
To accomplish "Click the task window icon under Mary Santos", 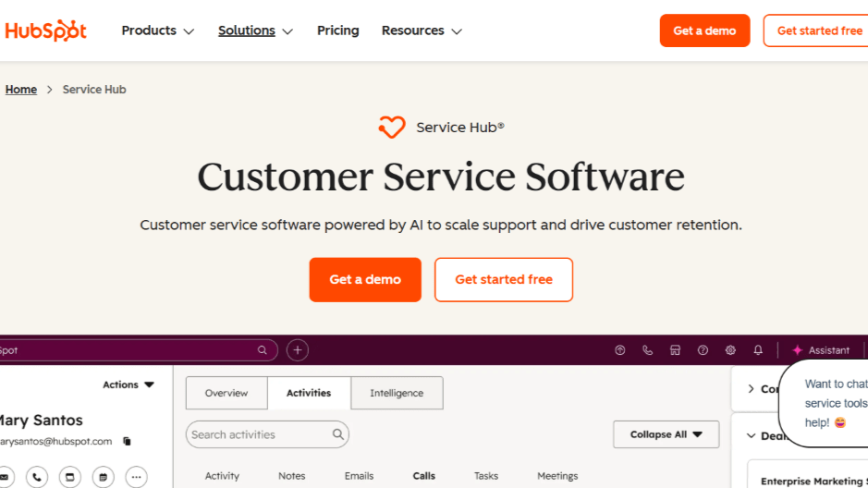I will pos(69,477).
